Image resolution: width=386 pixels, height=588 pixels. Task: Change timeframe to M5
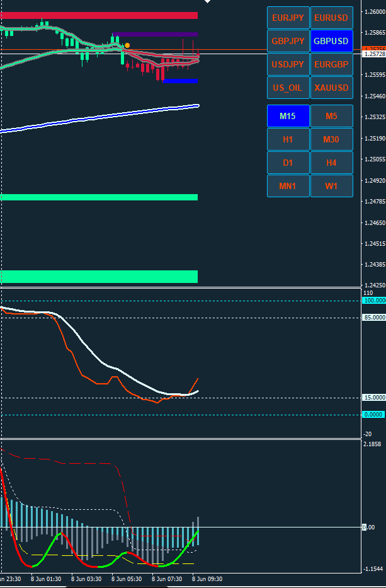(332, 116)
